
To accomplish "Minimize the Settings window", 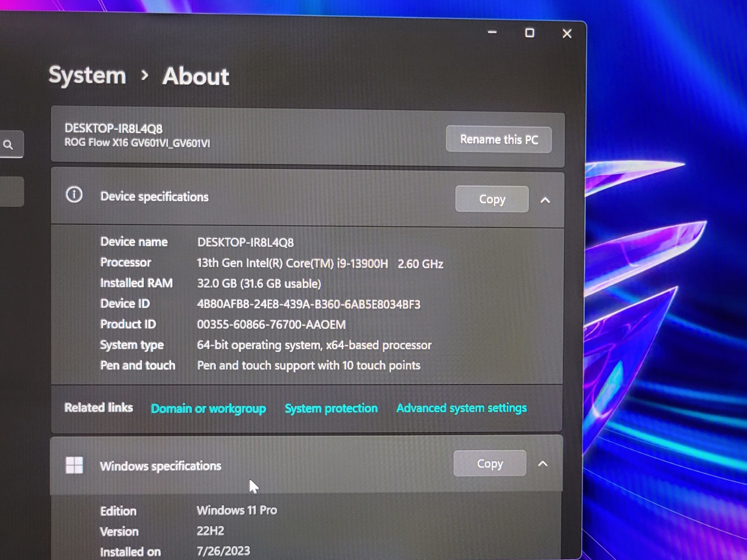I will coord(492,32).
